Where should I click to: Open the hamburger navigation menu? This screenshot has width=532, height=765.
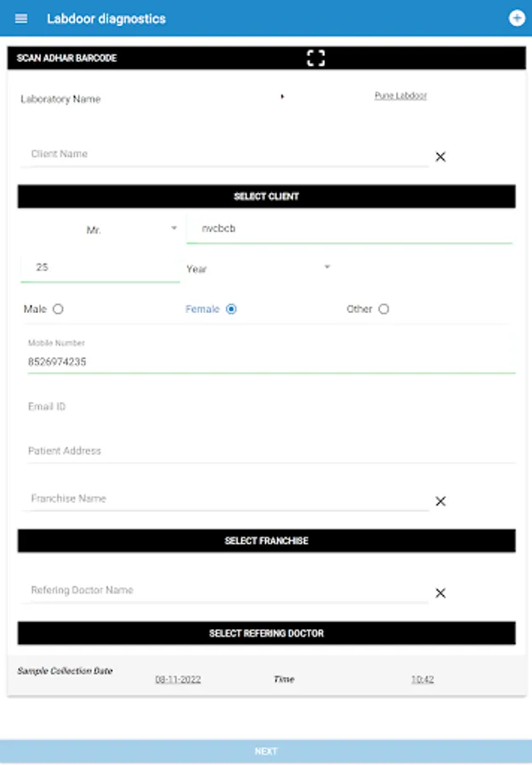21,19
